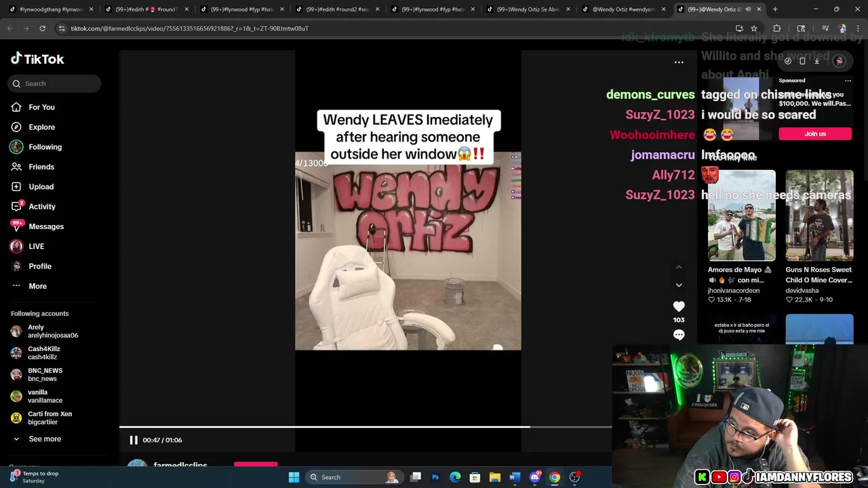Viewport: 868px width, 488px height.
Task: Go to the previous video
Action: click(x=679, y=267)
